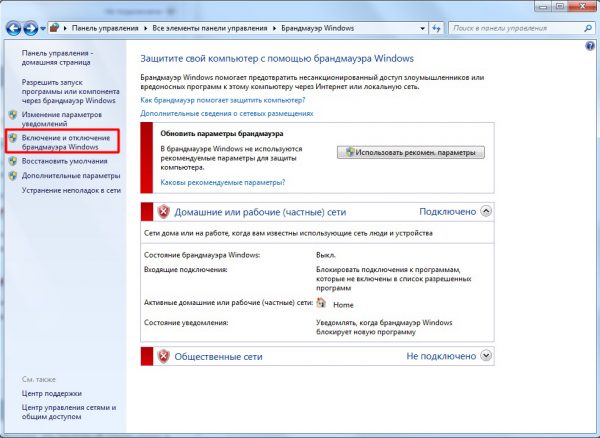Expand the 'Общественные сети' section
Image resolution: width=600 pixels, height=438 pixels.
click(x=486, y=356)
